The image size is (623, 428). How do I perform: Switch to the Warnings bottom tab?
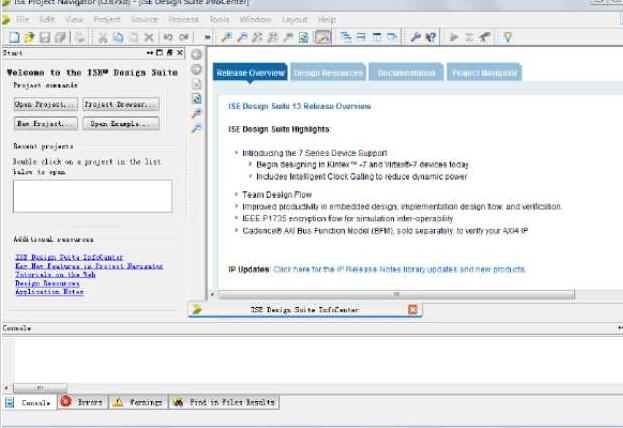139,403
